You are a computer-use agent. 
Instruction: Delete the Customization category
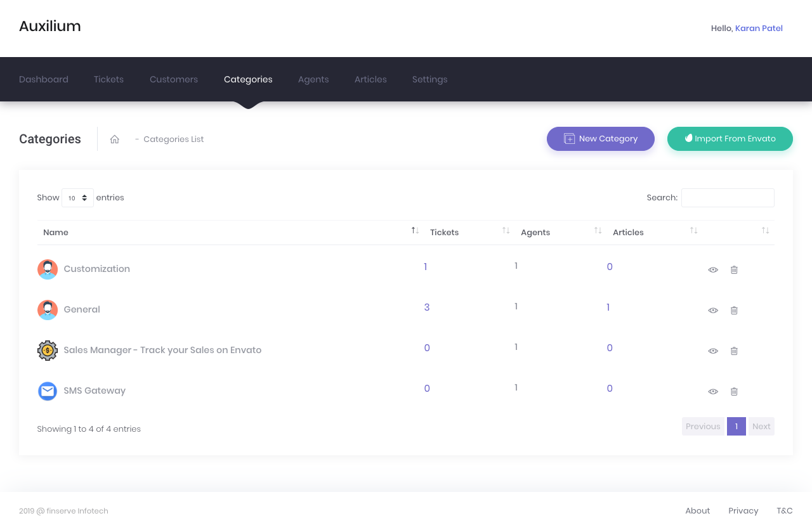point(734,269)
